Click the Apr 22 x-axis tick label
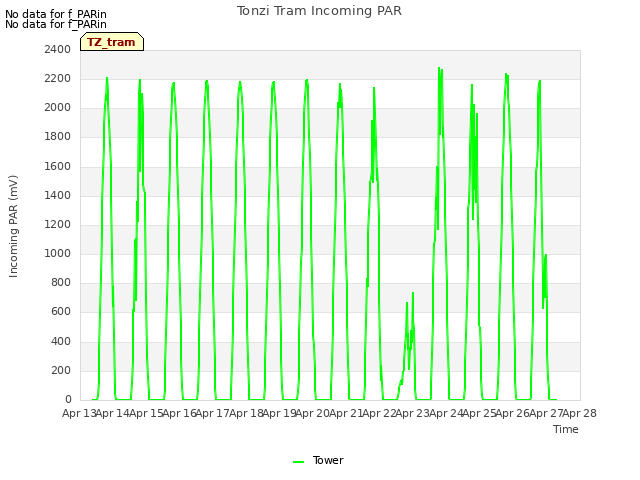Screen dimensions: 640x480 (x=380, y=413)
